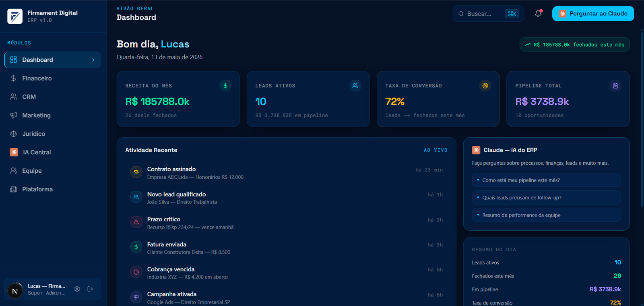Click the Buscar search field

pyautogui.click(x=488, y=14)
